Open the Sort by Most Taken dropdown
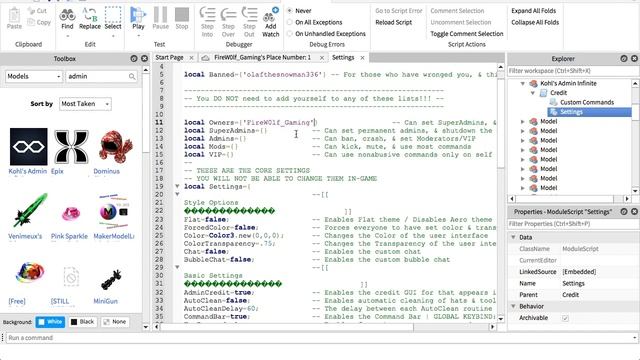This screenshot has height=360, width=640. coord(85,104)
